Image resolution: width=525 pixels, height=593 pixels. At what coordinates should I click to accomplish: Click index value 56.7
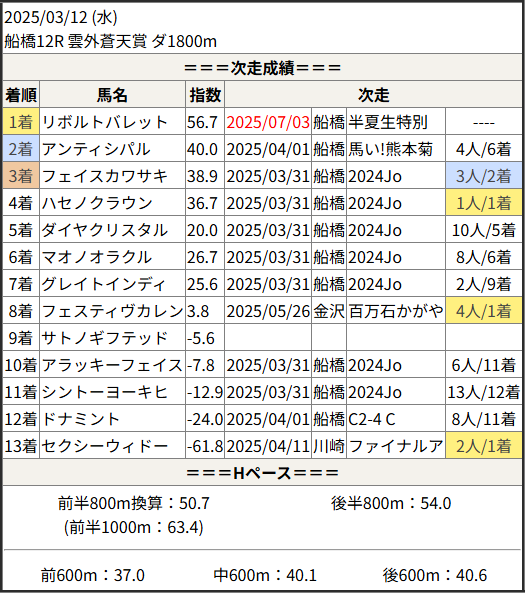coord(202,122)
